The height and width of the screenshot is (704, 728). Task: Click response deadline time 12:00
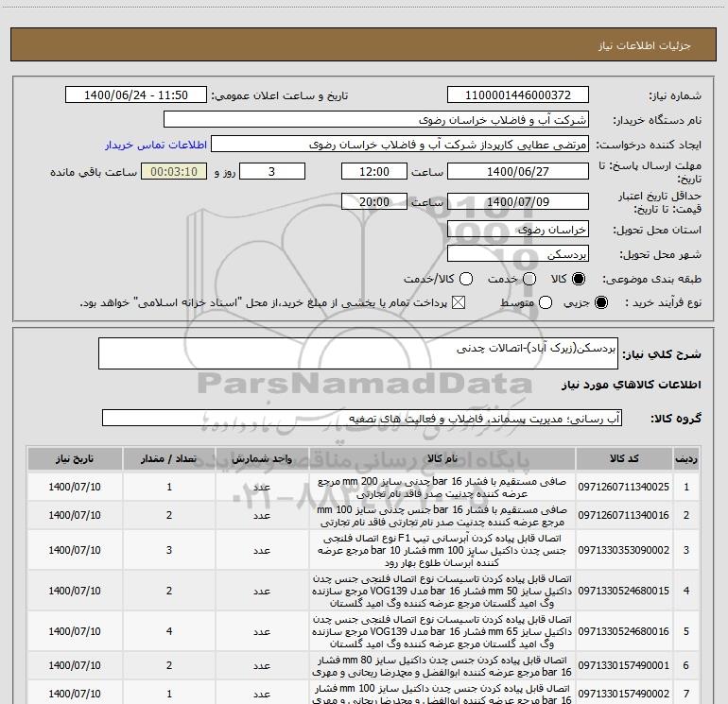374,171
